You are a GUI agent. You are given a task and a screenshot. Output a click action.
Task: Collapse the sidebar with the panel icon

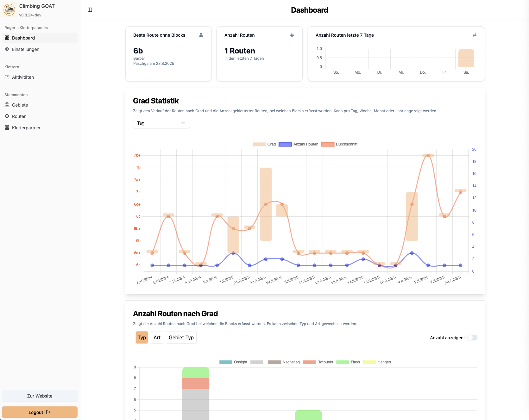pos(90,10)
